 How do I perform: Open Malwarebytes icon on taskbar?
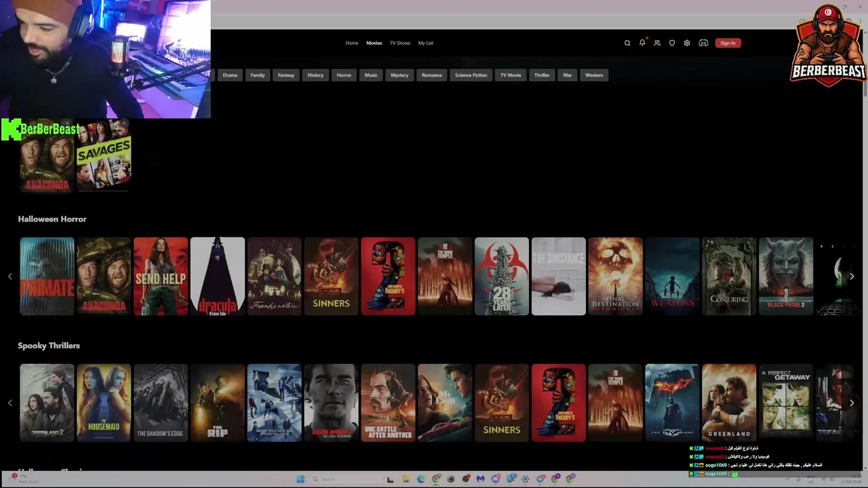tap(481, 479)
